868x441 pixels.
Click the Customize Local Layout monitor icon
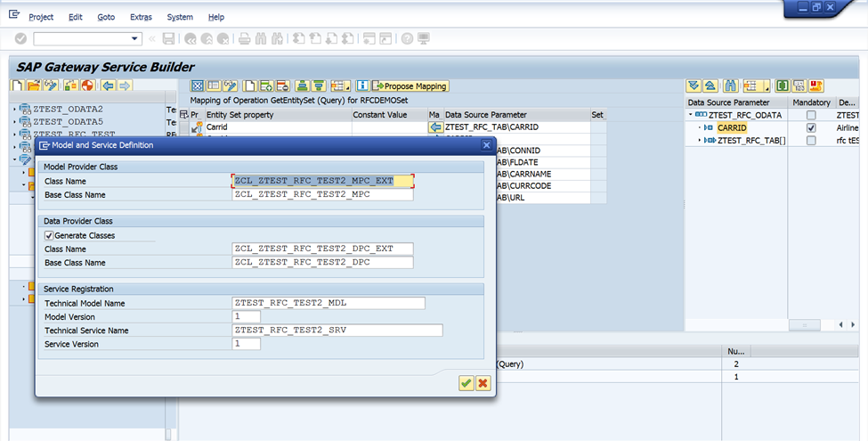424,39
